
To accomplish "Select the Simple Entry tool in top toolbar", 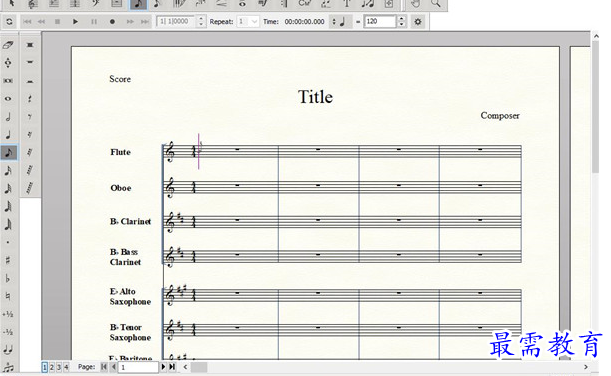I will (138, 4).
